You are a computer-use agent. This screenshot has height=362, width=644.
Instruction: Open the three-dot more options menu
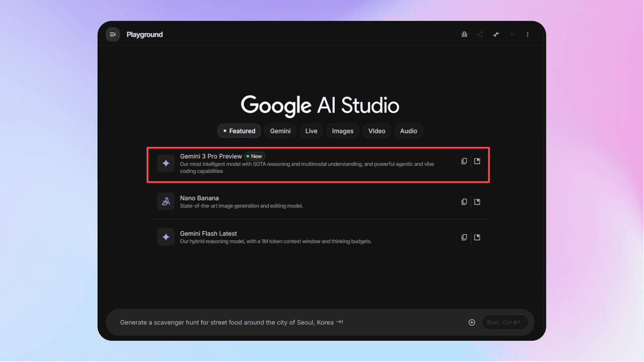(527, 35)
